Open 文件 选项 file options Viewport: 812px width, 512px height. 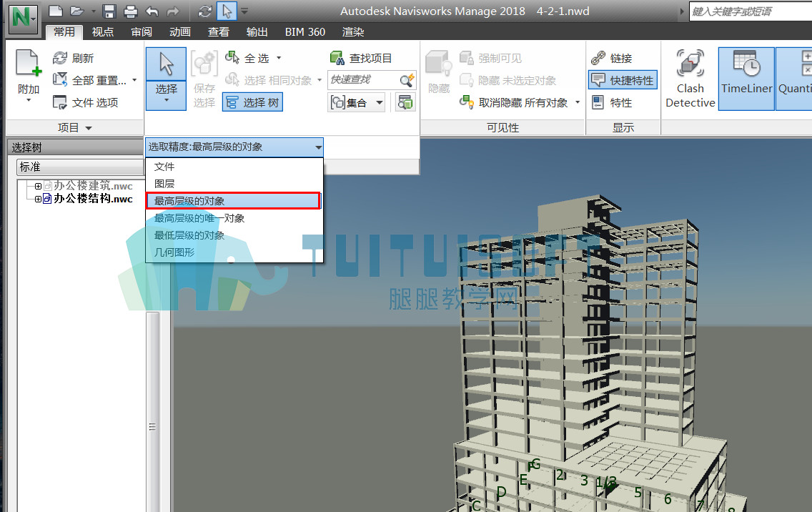[x=86, y=102]
